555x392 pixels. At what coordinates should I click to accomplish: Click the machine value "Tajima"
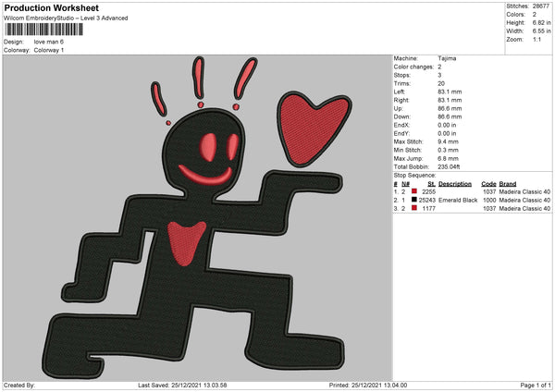[x=447, y=58]
